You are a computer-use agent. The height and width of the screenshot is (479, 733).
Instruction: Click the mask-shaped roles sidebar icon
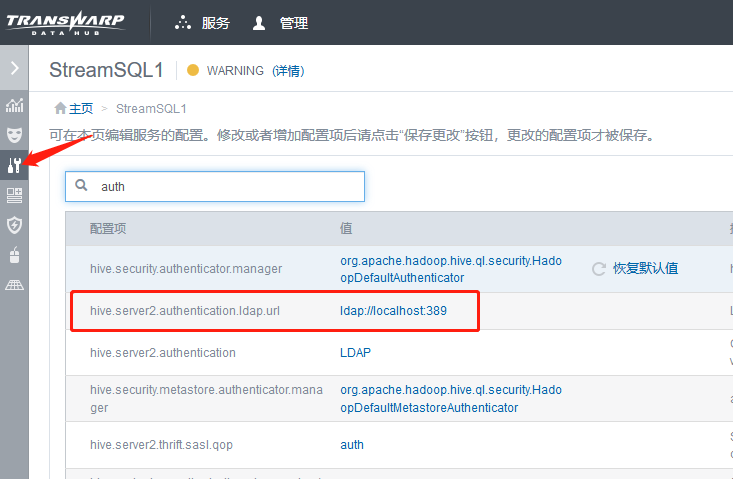14,134
